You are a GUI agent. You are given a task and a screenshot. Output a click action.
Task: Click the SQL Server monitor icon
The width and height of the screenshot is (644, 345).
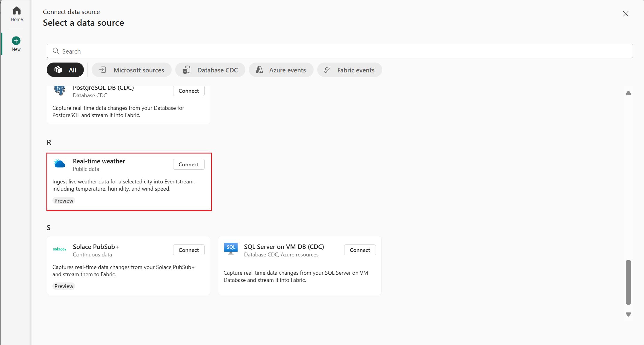click(x=231, y=249)
